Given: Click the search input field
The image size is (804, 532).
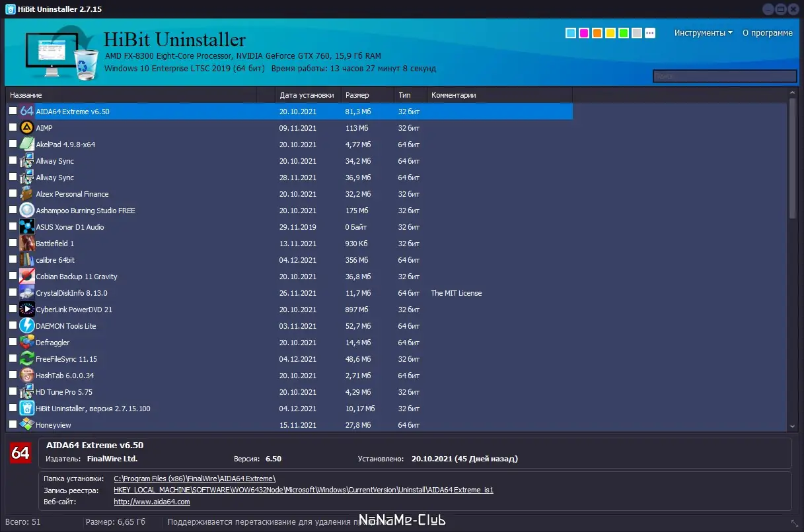Looking at the screenshot, I should point(725,77).
